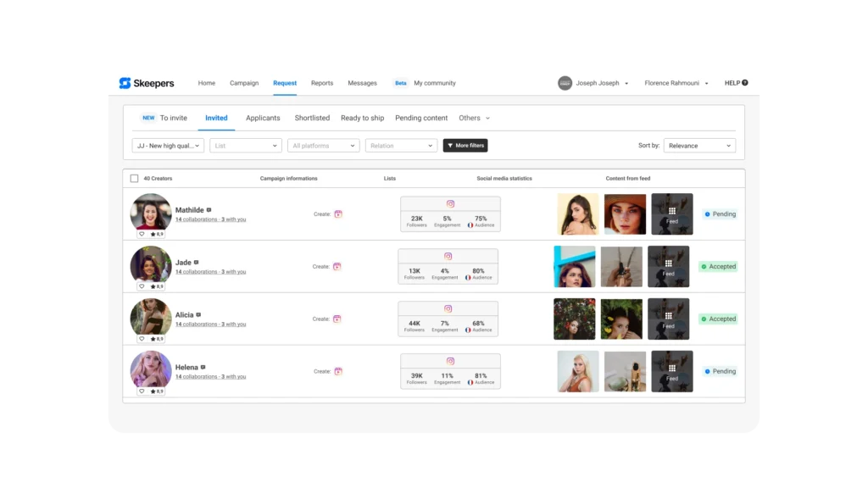Click the Instagram icon in Helena's statistics
Viewport: 868px width, 488px height.
[x=451, y=361]
